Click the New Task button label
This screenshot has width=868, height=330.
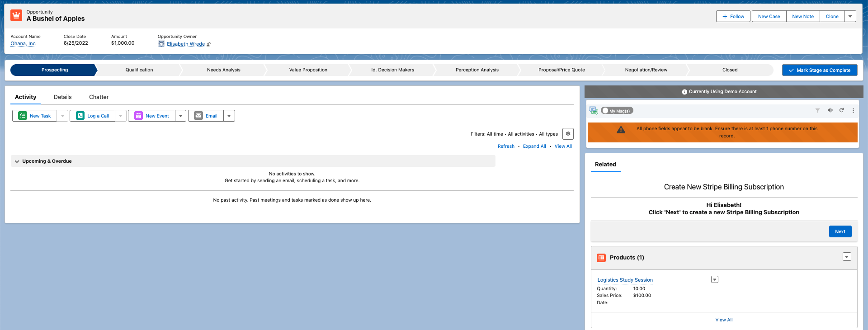[x=40, y=116]
